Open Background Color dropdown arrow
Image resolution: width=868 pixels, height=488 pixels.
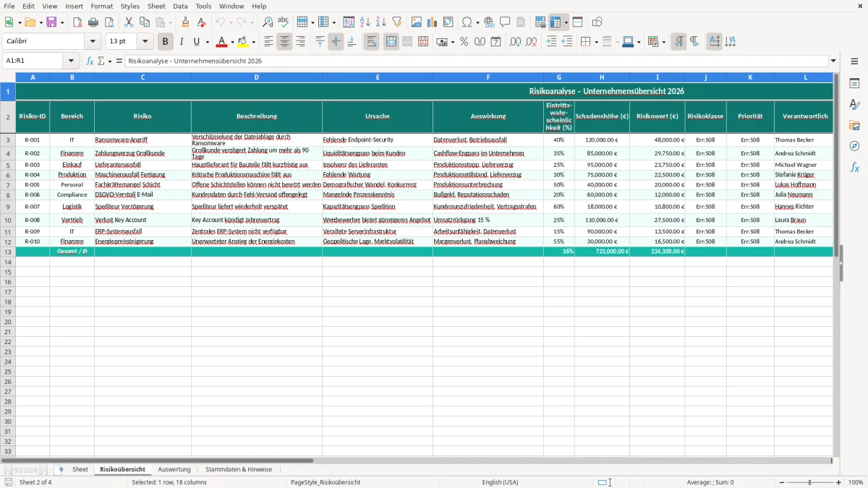254,42
